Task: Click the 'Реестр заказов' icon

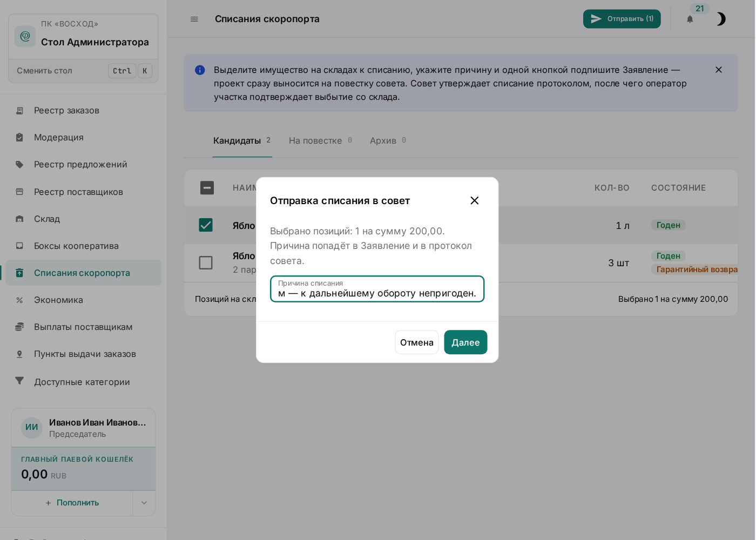Action: click(19, 110)
